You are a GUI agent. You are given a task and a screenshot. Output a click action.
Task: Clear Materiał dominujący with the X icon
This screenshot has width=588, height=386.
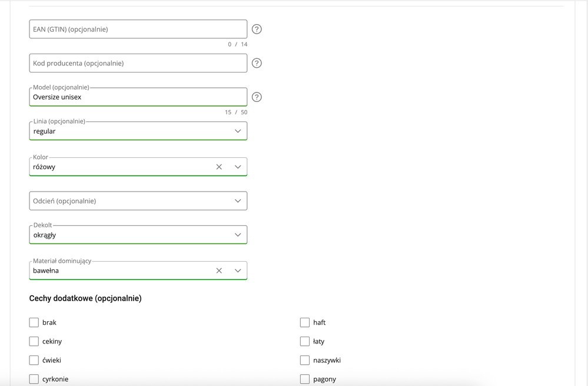(x=219, y=270)
